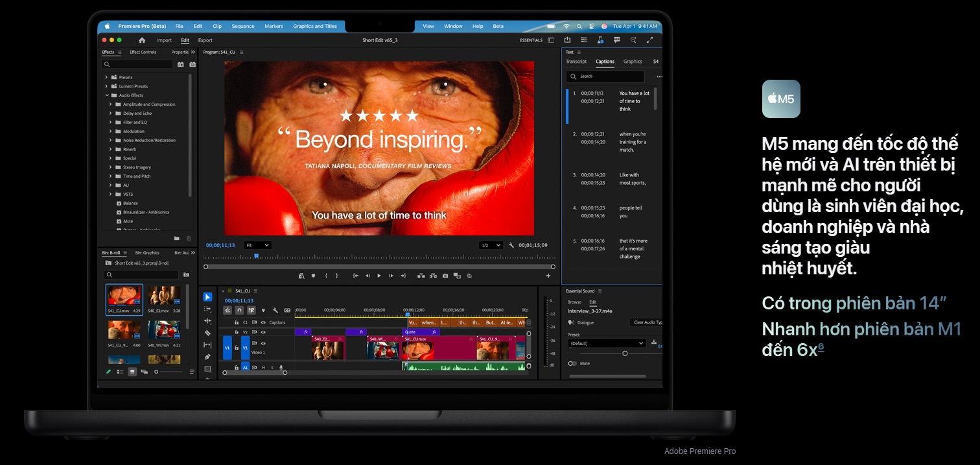The image size is (980, 465).
Task: Open timeline display settings wrench icon
Action: 275,311
